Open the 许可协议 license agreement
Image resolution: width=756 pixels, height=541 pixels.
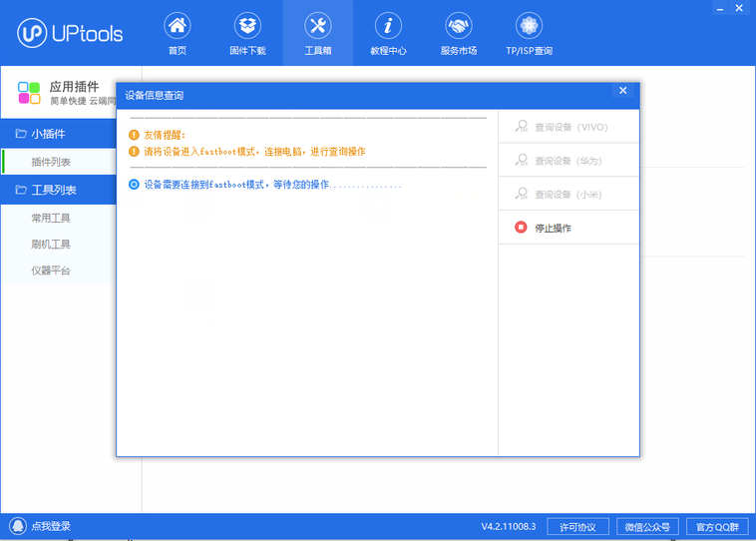[577, 527]
